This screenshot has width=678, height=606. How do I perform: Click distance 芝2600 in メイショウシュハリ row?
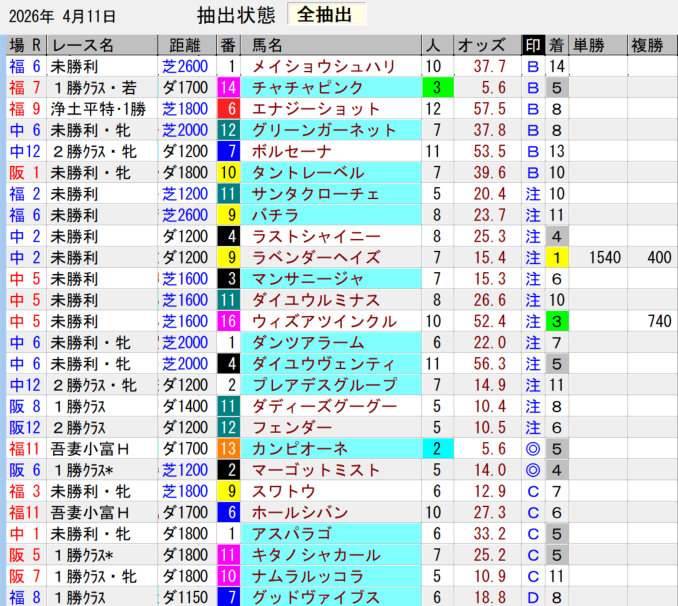(185, 66)
